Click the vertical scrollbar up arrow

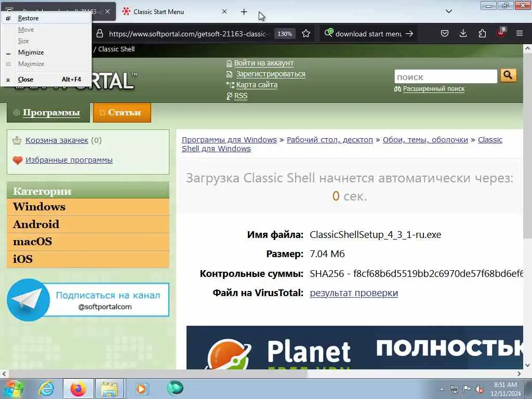click(x=528, y=48)
